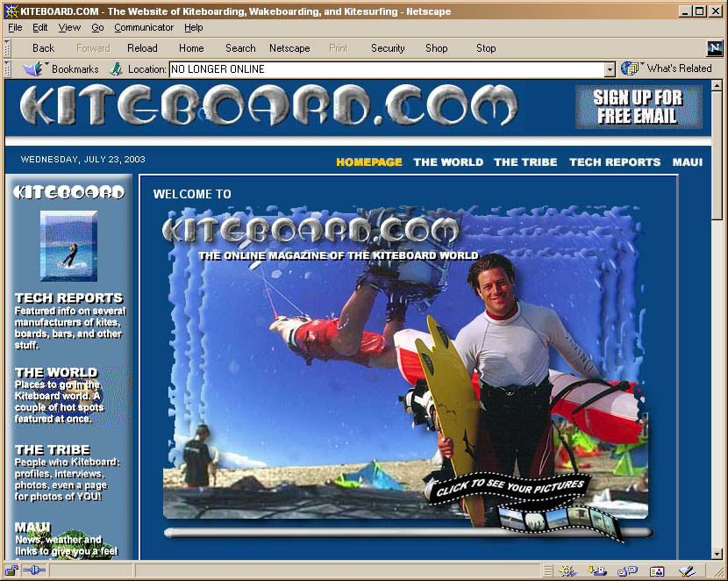Image resolution: width=728 pixels, height=581 pixels.
Task: Click the component bar grip handle
Action: [x=548, y=570]
